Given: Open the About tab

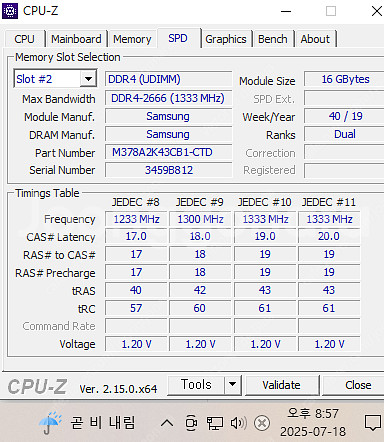Looking at the screenshot, I should pyautogui.click(x=315, y=39).
